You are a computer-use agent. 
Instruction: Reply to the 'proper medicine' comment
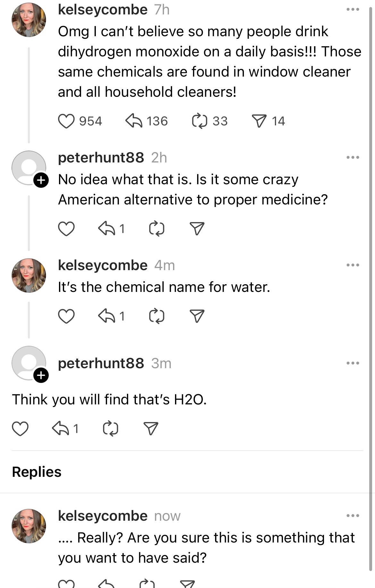click(106, 229)
